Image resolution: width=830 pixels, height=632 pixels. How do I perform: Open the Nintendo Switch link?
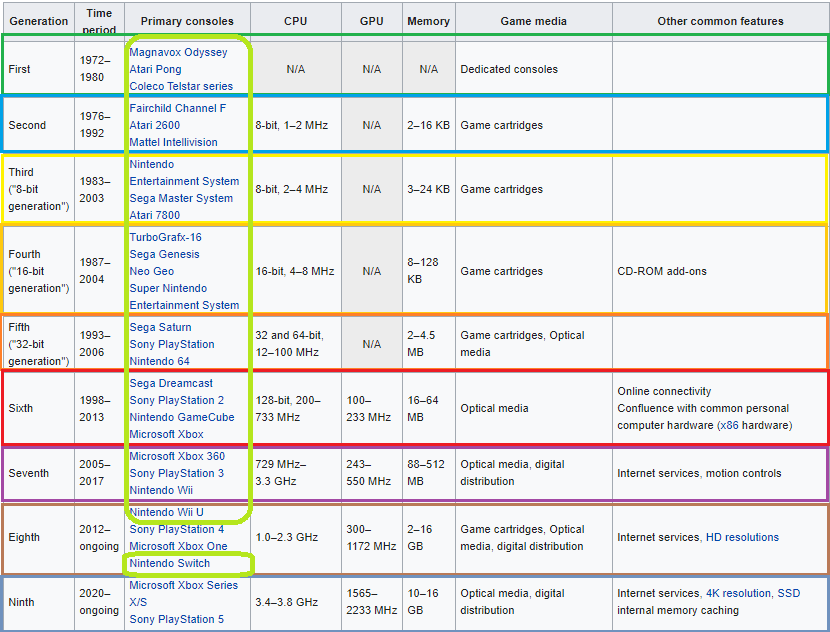169,563
